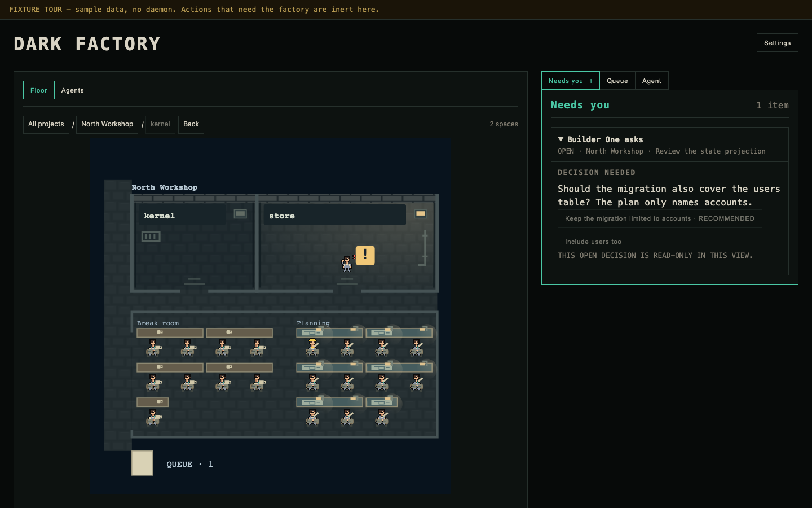Open the Needs you tab
The height and width of the screenshot is (508, 812).
click(x=571, y=81)
